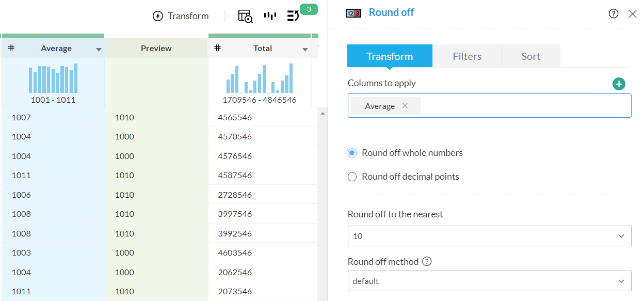Remove the Average chip from Columns to apply
644x301 pixels.
(x=405, y=106)
